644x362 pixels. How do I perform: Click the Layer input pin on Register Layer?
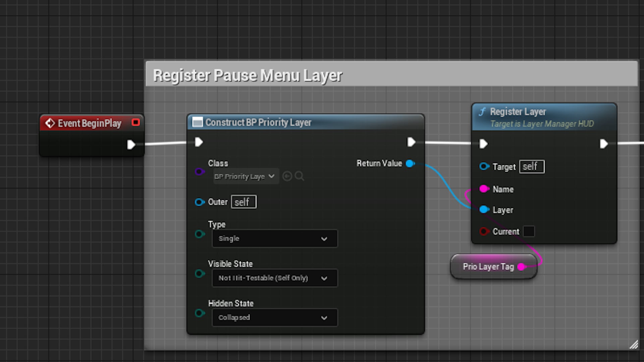point(484,209)
